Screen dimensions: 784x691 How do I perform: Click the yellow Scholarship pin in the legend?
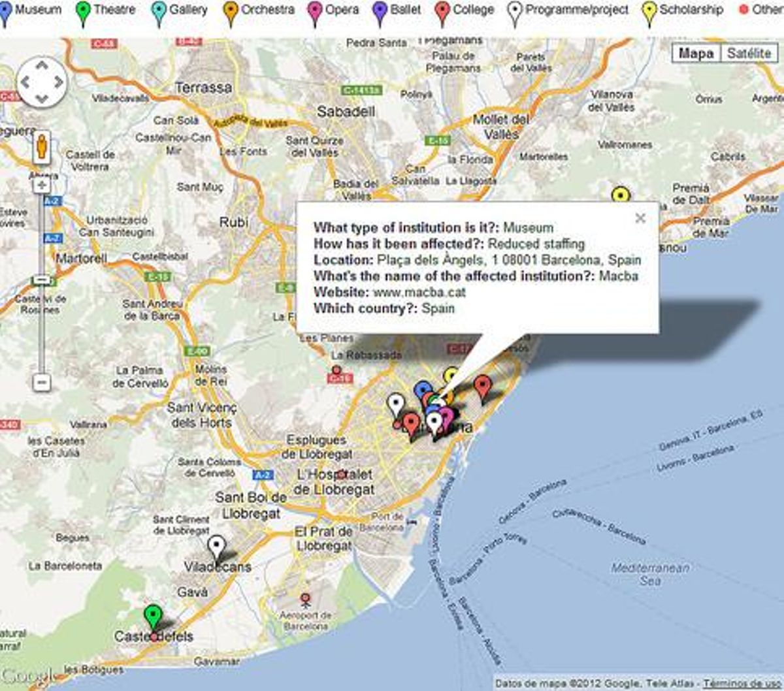coord(649,13)
